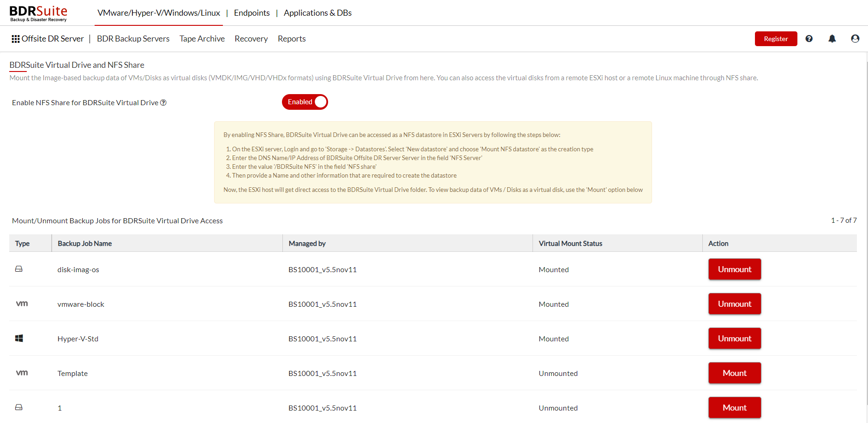Screen dimensions: 868x423
Task: Click the Register button
Action: pyautogui.click(x=776, y=39)
